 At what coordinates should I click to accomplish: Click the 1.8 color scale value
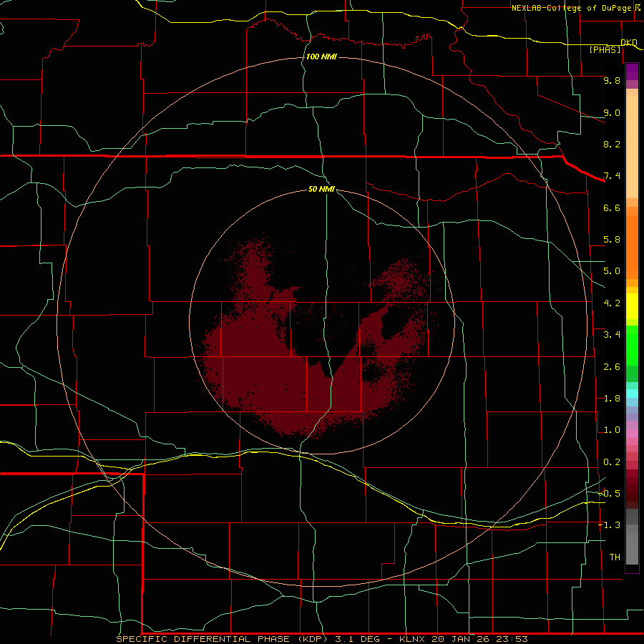click(x=612, y=399)
